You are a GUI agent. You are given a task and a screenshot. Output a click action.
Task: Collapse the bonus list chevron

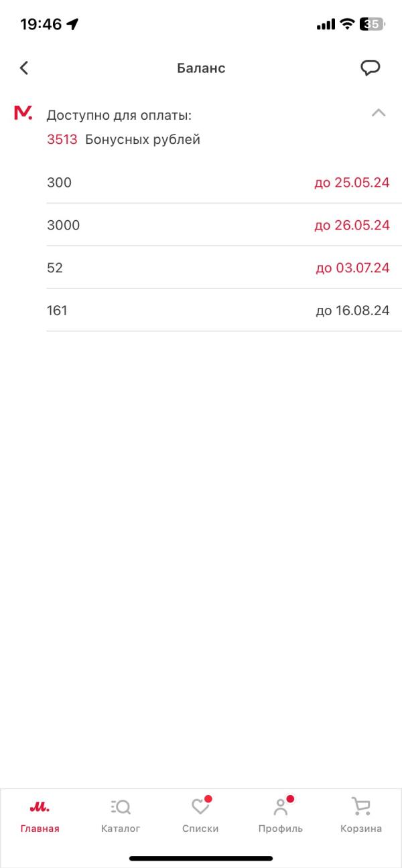tap(379, 112)
